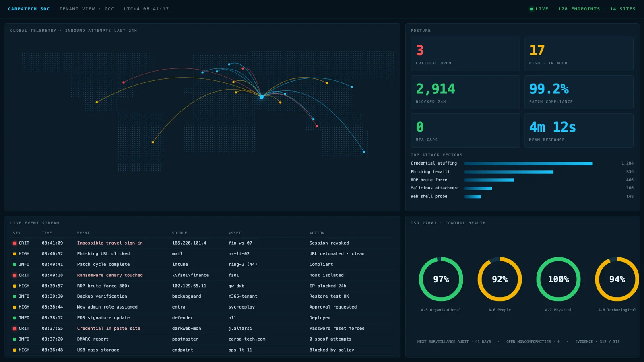Viewport: 644px width, 362px height.
Task: Click the RDP brute force bar
Action: pyautogui.click(x=489, y=180)
